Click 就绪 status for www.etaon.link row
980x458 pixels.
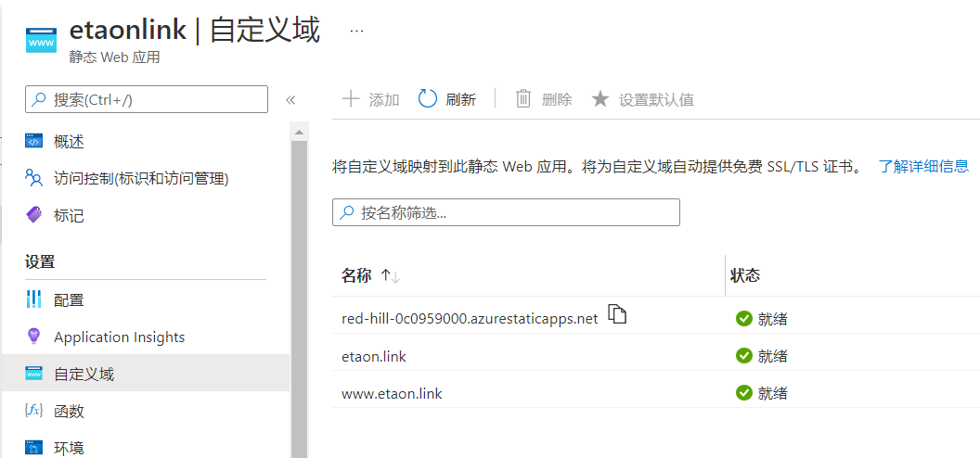click(772, 393)
